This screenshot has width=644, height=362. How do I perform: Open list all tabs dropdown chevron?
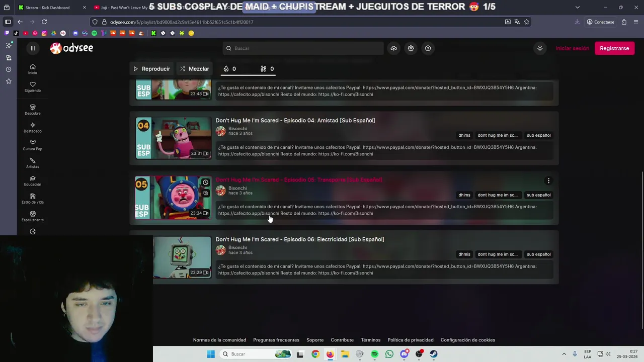click(577, 8)
